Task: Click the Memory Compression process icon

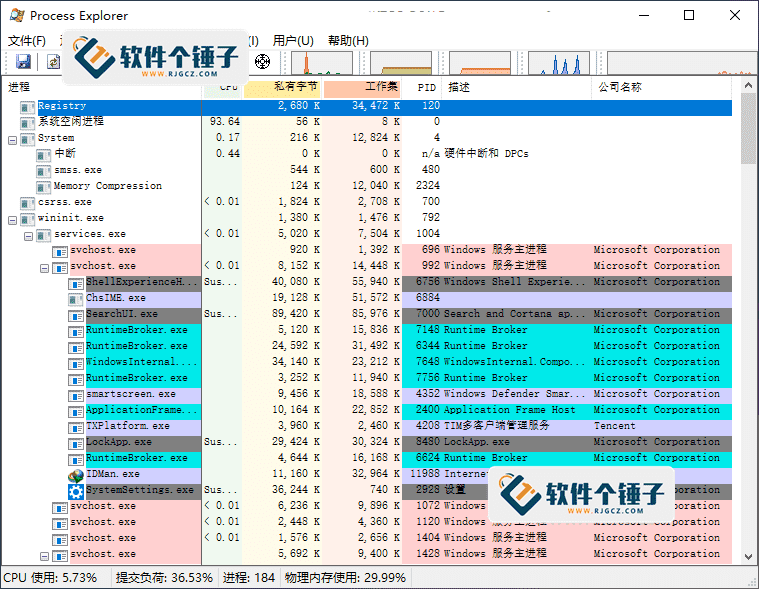Action: point(44,187)
